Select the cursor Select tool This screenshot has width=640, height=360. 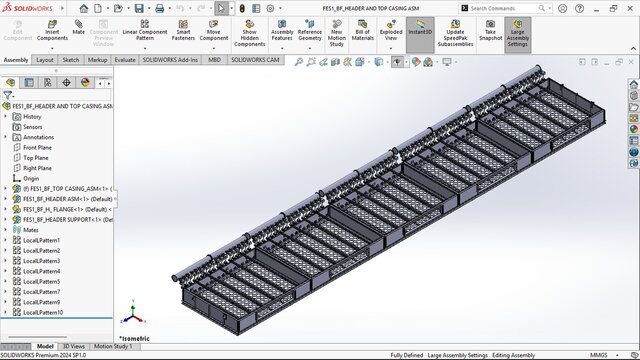click(x=221, y=8)
